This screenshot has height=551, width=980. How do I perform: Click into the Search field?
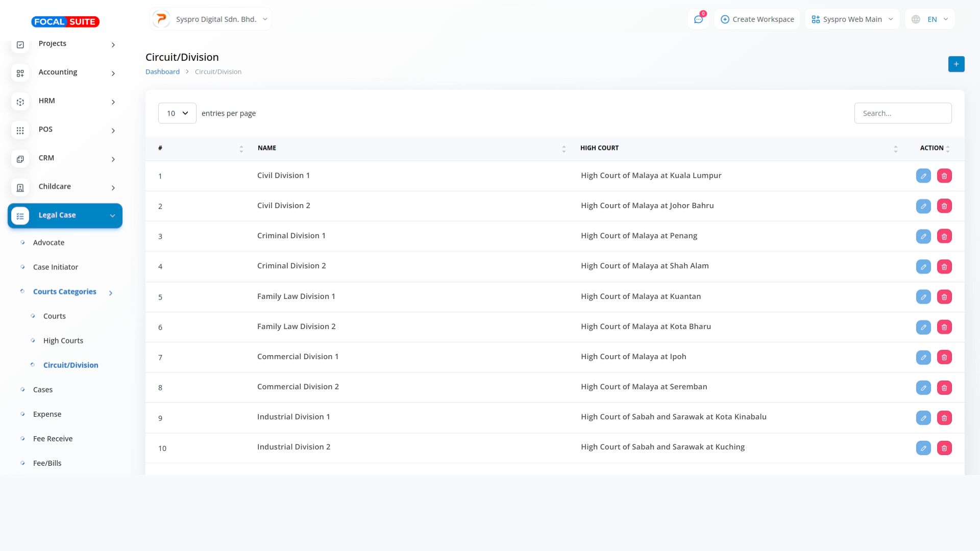pos(902,113)
